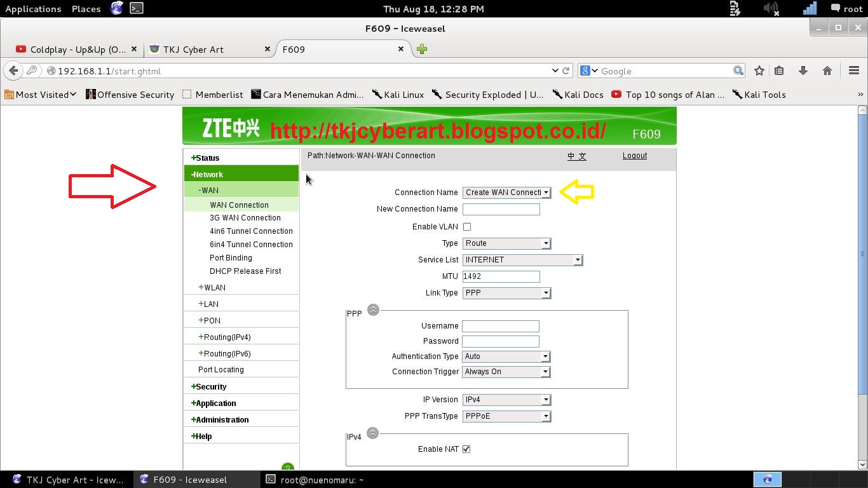Open the Link Type dropdown showing PPP
868x488 pixels.
tap(506, 293)
